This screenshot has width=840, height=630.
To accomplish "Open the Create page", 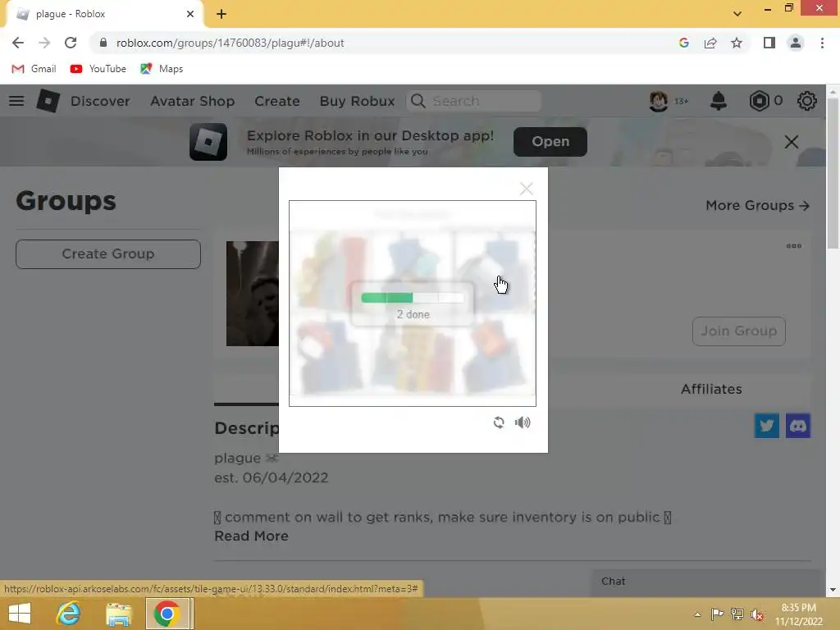I will pos(277,101).
